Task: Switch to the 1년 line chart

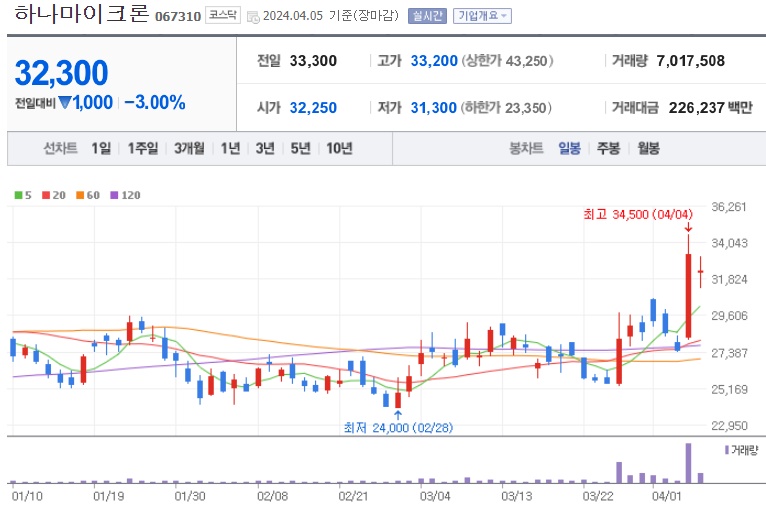Action: [230, 148]
